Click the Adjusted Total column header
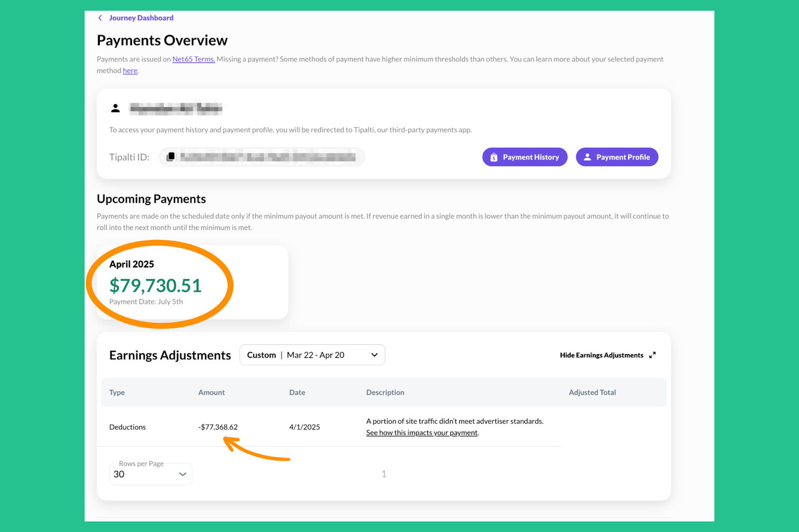Screen dimensions: 799x532 tap(592, 393)
